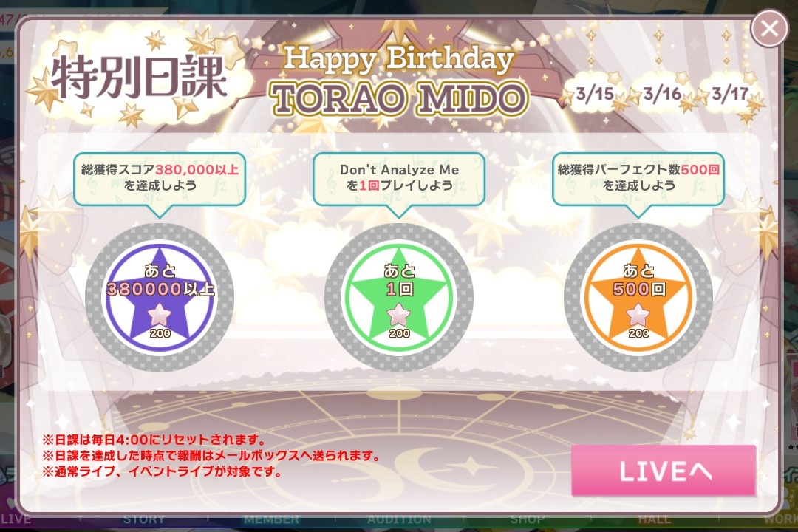The height and width of the screenshot is (532, 798).
Task: Click the 380,000 score mission speech bubble
Action: click(160, 180)
